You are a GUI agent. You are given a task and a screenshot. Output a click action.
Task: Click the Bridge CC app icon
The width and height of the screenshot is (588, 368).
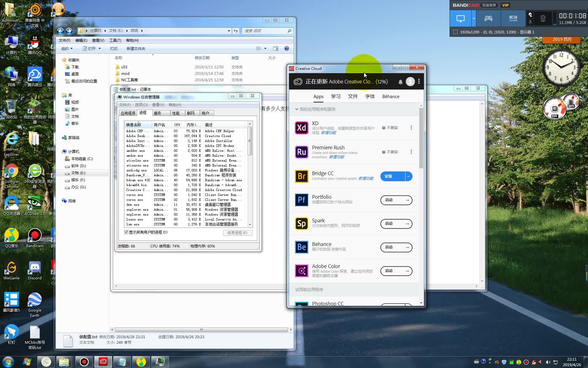pos(301,176)
